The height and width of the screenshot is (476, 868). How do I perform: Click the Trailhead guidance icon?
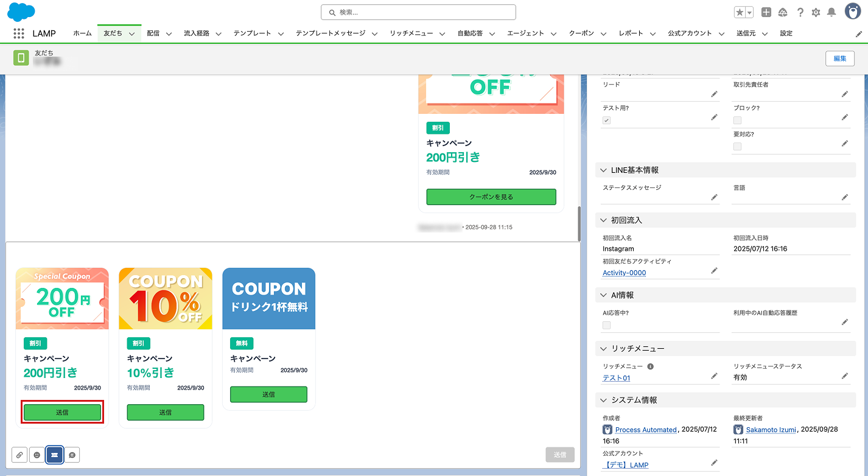783,12
